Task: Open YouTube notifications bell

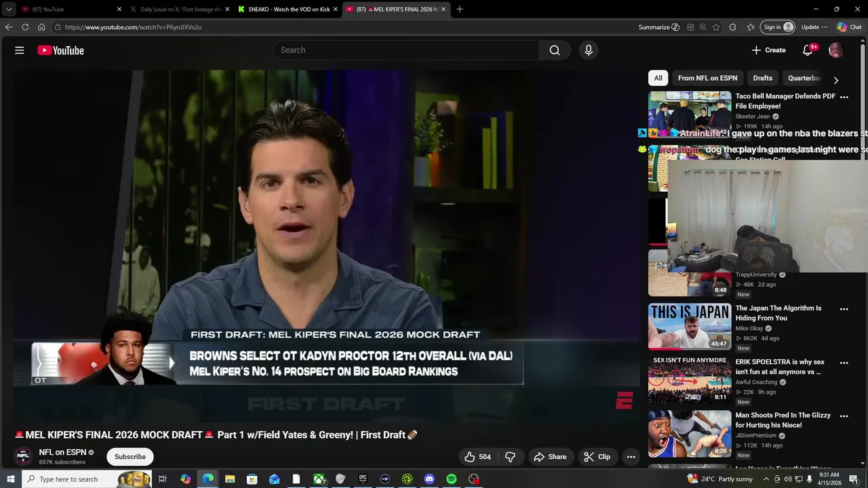Action: coord(808,50)
